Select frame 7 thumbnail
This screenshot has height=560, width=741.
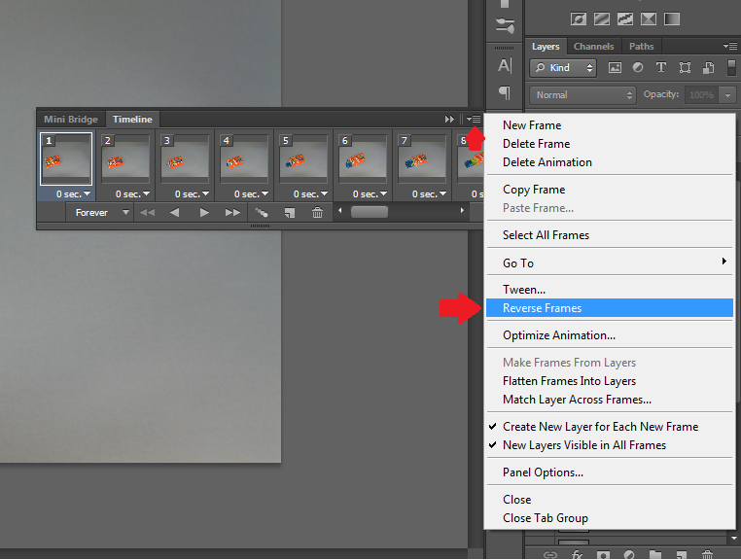tap(422, 158)
